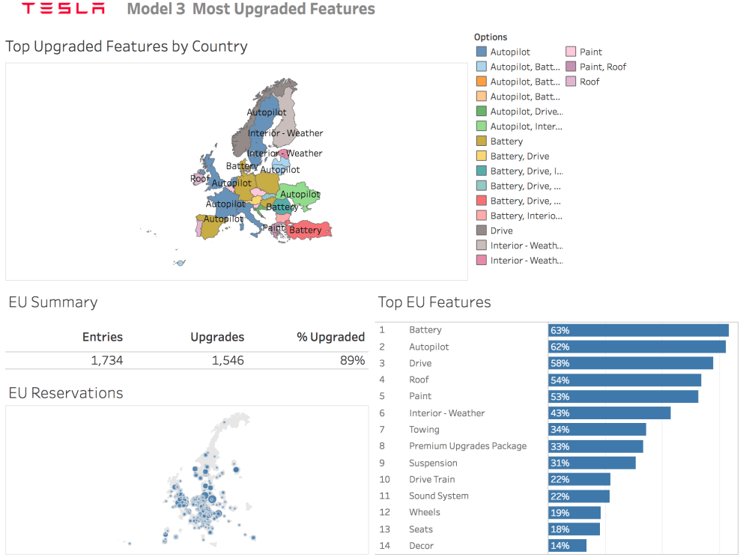This screenshot has width=749, height=560.
Task: Click the Battery 63% bar
Action: 638,330
